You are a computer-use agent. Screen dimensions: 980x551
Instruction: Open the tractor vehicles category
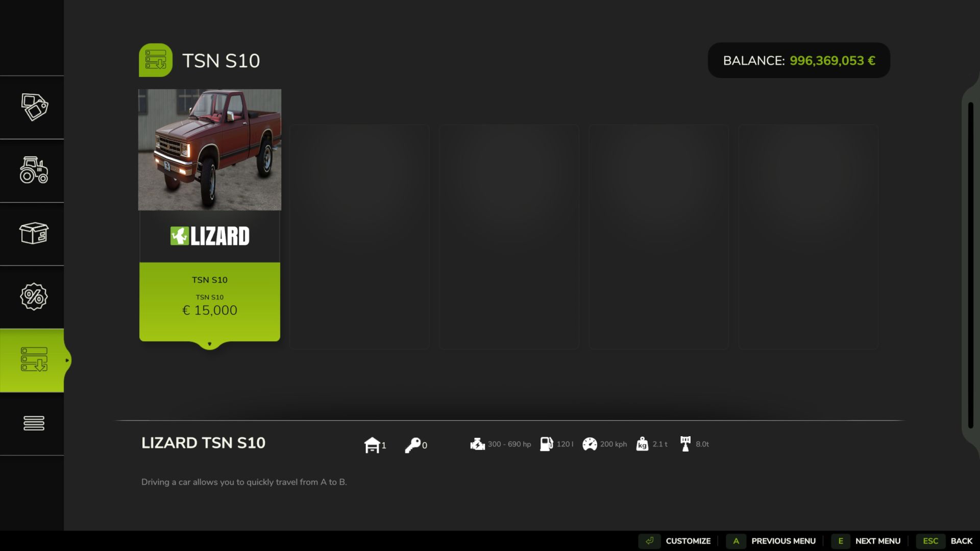coord(34,170)
